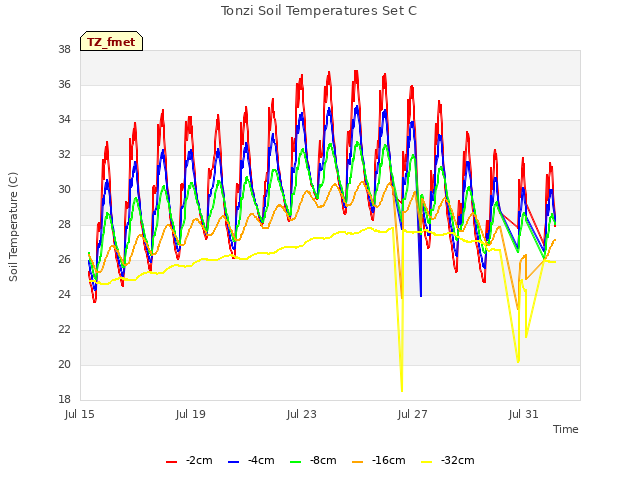Click the 38 y-axis tick label
The height and width of the screenshot is (480, 640).
64,49
